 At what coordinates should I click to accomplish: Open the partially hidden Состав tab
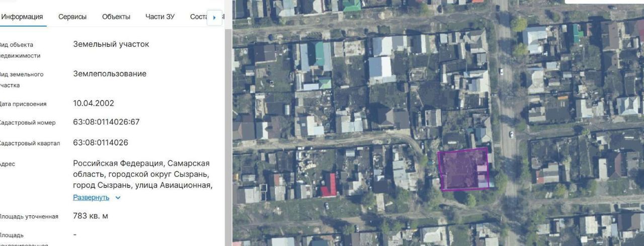198,17
